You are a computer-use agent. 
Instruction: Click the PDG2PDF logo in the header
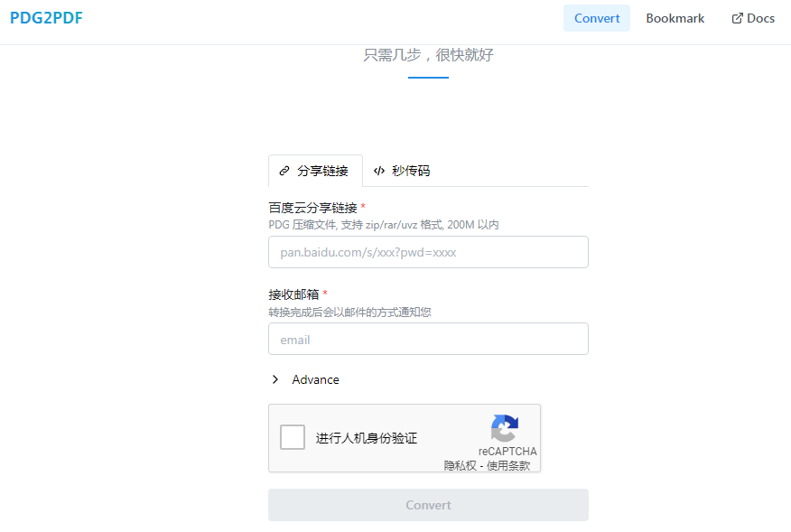46,18
